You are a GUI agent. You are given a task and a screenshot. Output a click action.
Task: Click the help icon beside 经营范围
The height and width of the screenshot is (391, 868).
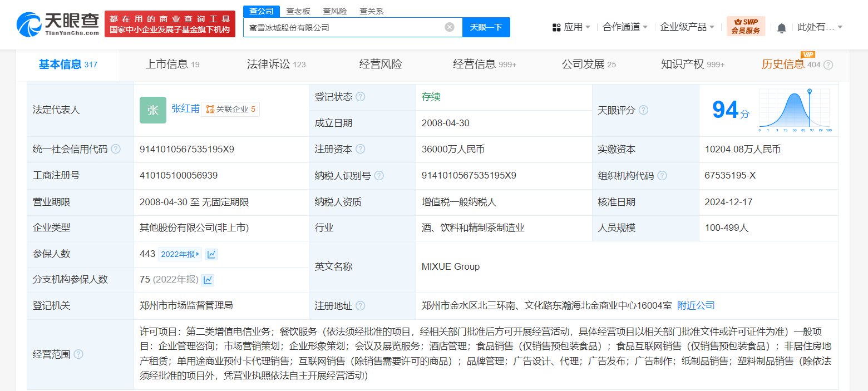click(x=78, y=354)
